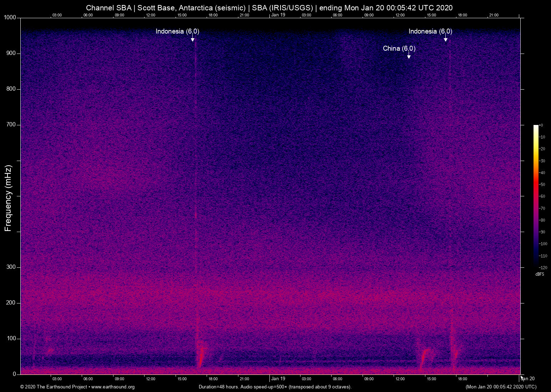Toggle the right-side Indonesia (6.0) annotation

click(430, 31)
